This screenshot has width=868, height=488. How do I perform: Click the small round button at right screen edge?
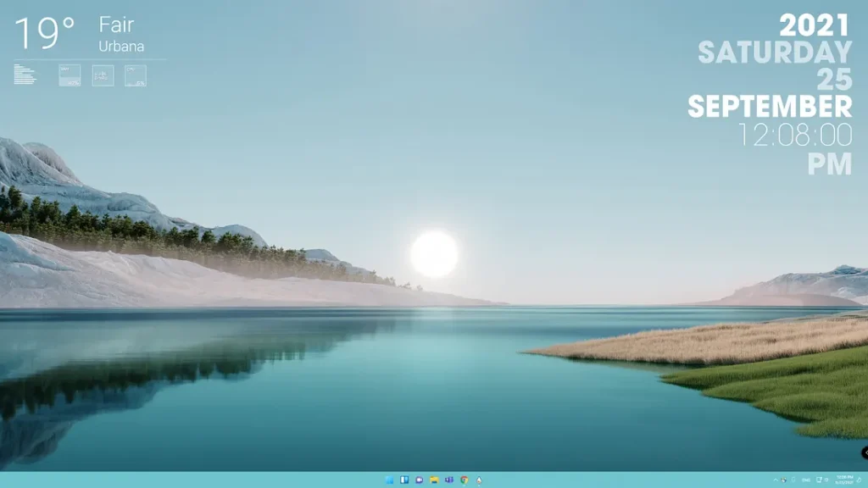[x=865, y=453]
